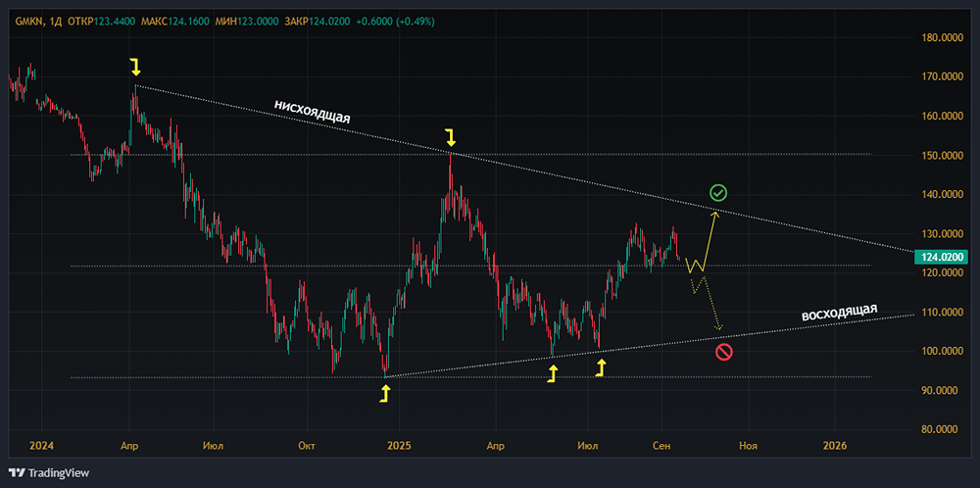Image resolution: width=980 pixels, height=488 pixels.
Task: Click the 2024 time axis label
Action: click(42, 446)
